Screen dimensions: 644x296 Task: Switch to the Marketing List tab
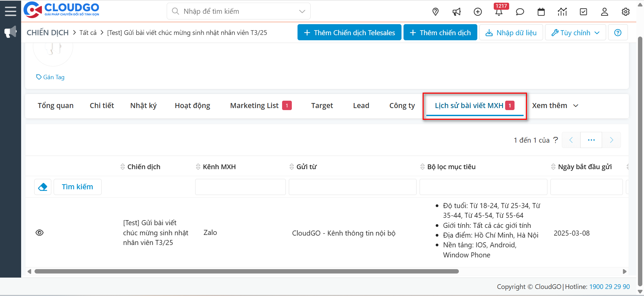(x=254, y=106)
